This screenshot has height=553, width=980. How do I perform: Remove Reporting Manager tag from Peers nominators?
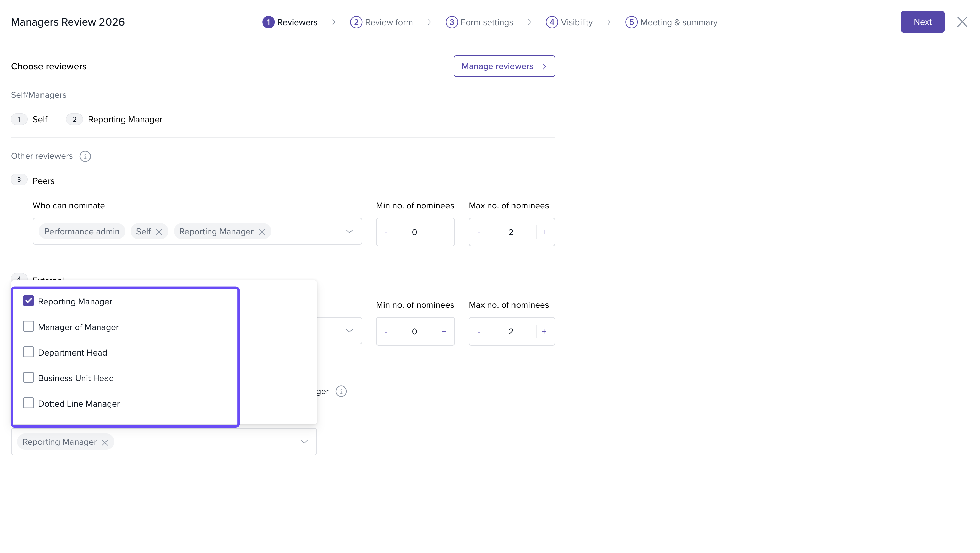point(262,232)
